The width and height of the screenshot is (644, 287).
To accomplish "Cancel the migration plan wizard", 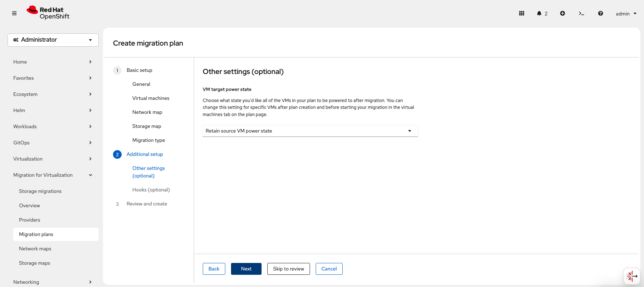I will [329, 269].
